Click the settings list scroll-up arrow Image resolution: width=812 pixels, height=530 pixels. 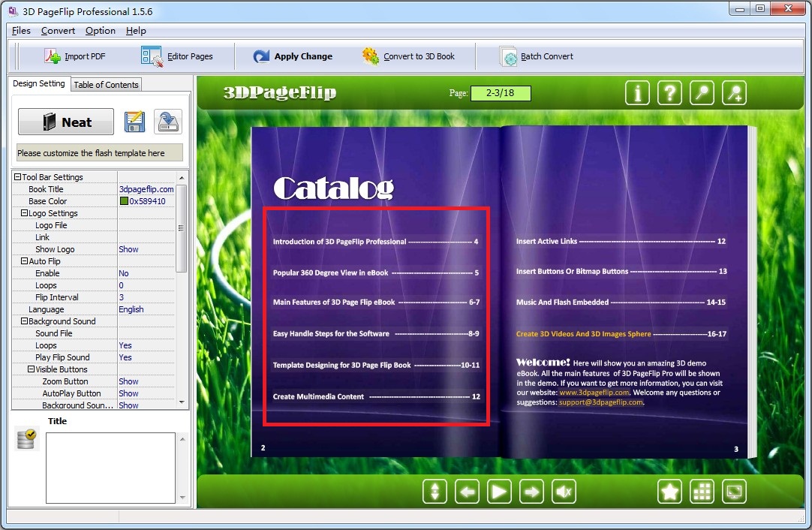182,178
